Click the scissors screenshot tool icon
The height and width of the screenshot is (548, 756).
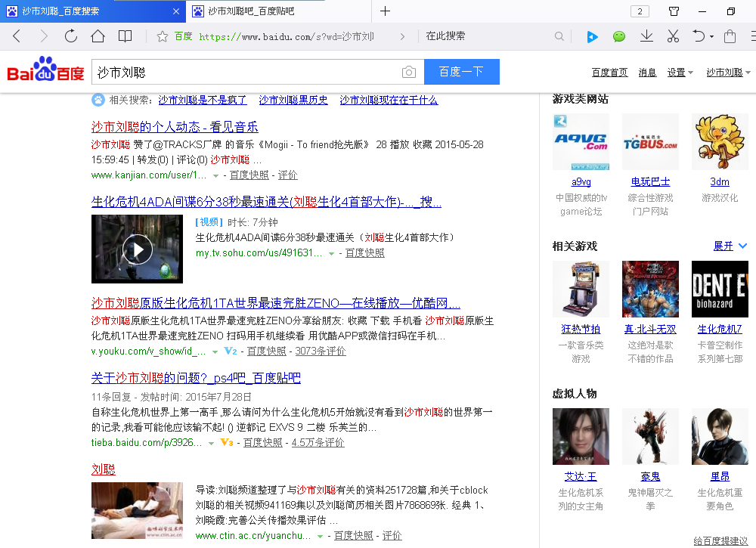pyautogui.click(x=673, y=36)
